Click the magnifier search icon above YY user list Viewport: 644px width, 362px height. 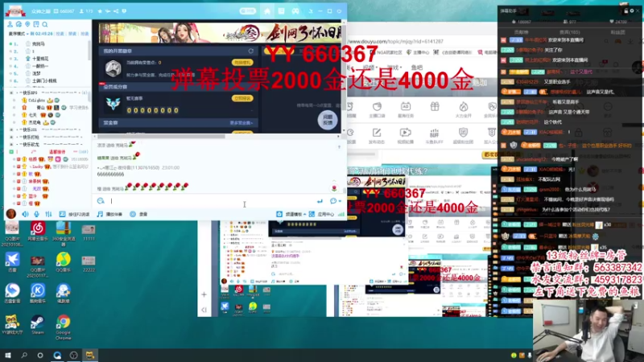click(x=45, y=25)
